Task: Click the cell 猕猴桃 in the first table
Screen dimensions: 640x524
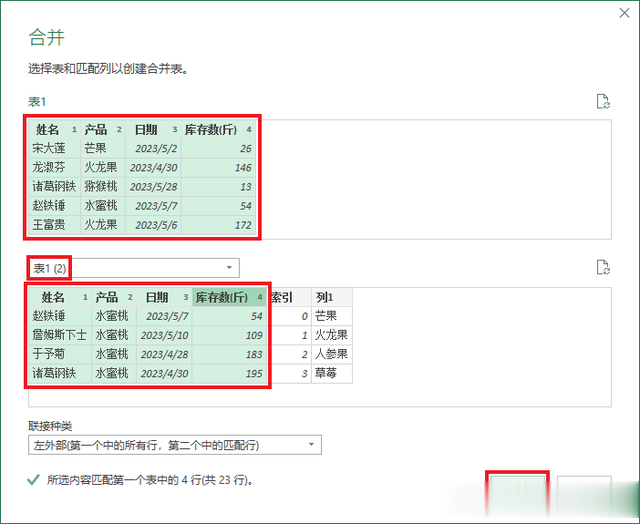Action: tap(103, 187)
